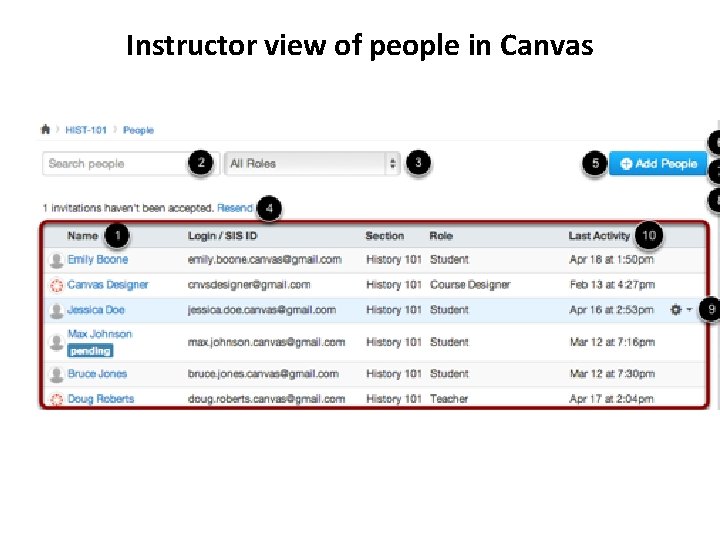Select email cnvsdesigner@gmail.com

[x=249, y=285]
